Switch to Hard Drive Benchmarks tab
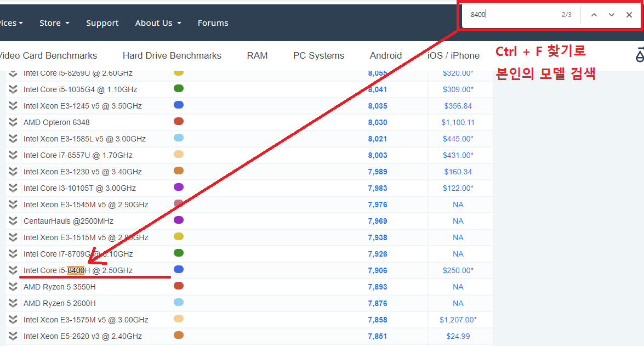Viewport: 644px width, 346px height. click(172, 55)
